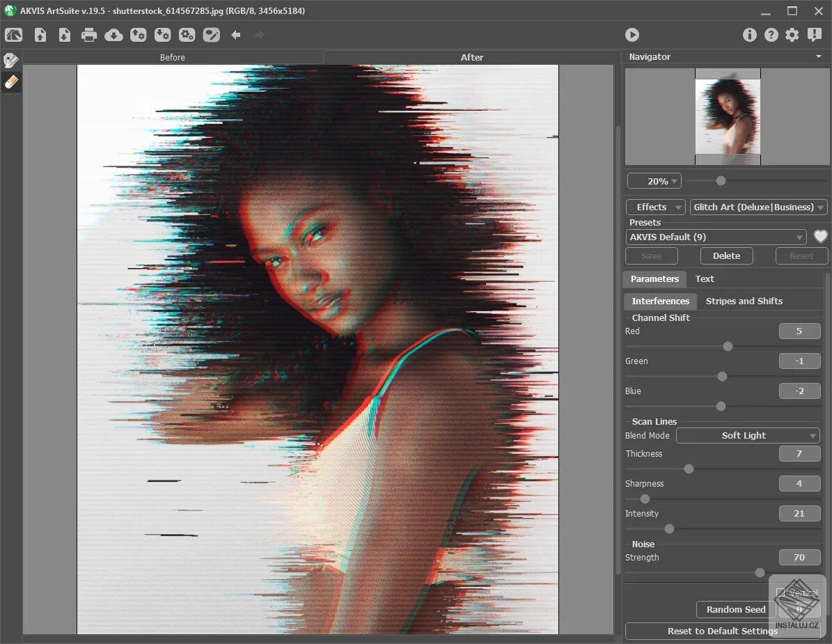Open batch processing double-gear icon
The image size is (832, 644).
(187, 35)
